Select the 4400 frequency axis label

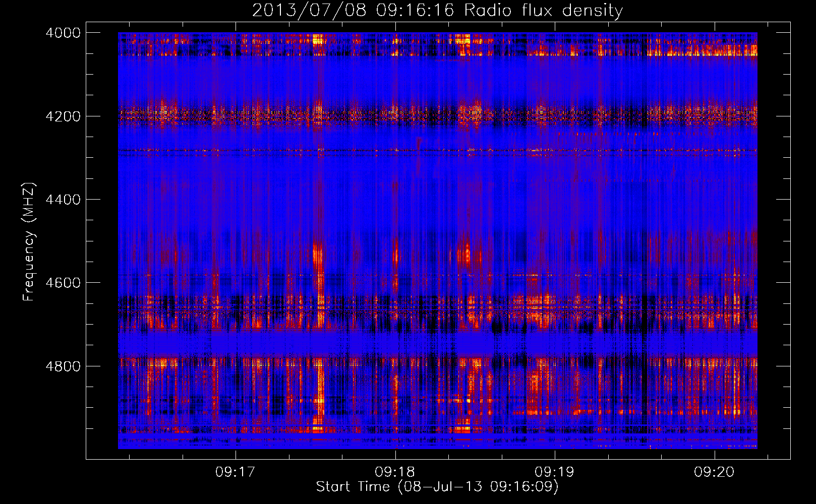(x=63, y=200)
